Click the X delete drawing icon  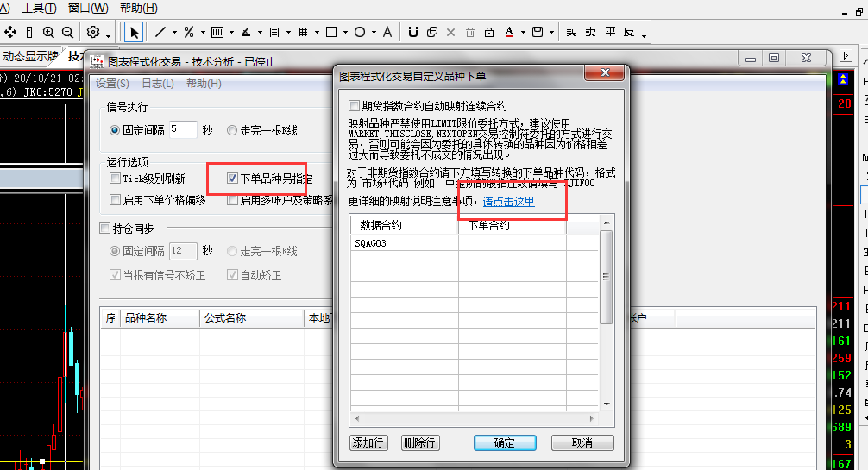450,32
